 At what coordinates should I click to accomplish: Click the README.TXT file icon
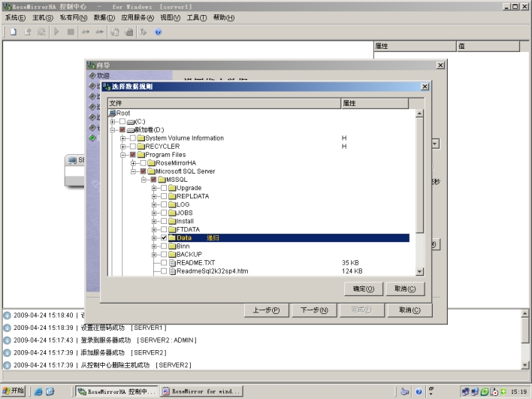tap(171, 263)
